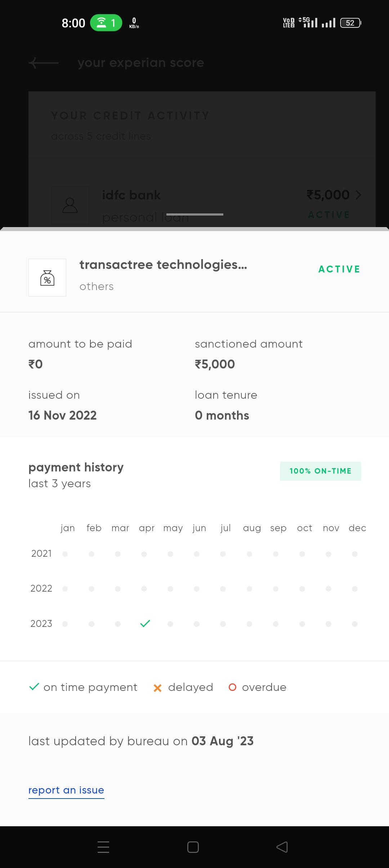389x868 pixels.
Task: Open Android recent apps menu
Action: [x=103, y=847]
